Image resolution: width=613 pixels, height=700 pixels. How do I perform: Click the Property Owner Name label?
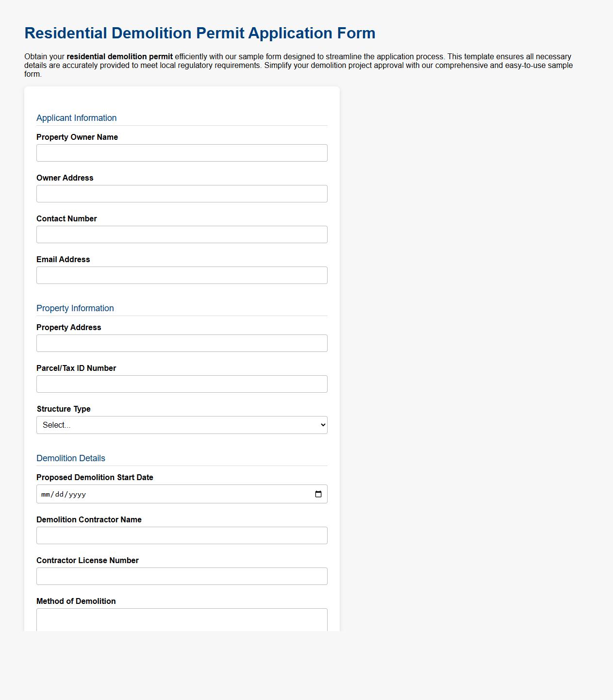(x=77, y=137)
